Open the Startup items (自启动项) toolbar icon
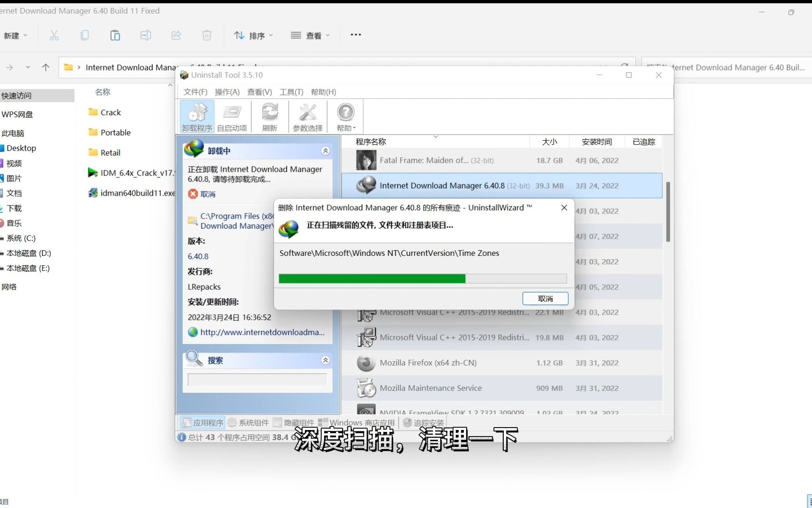812x508 pixels. click(232, 116)
